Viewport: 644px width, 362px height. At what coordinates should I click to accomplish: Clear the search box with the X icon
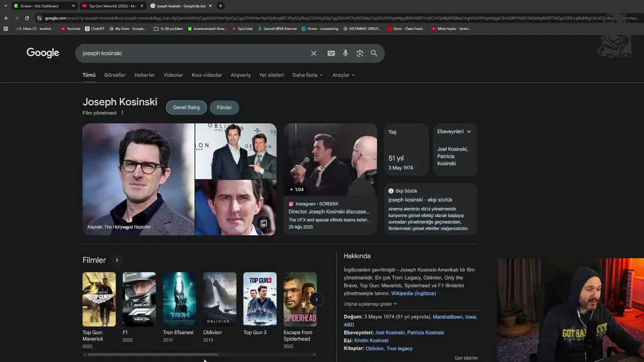313,53
